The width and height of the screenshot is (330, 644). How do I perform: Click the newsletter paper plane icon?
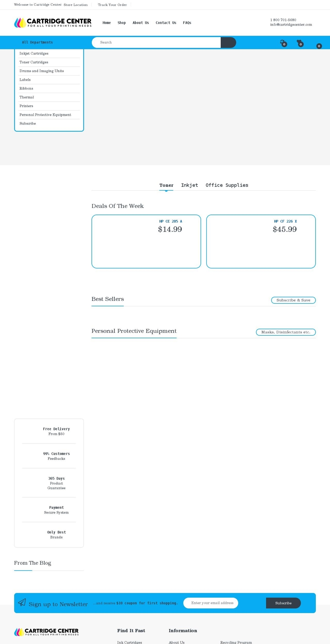(x=22, y=602)
